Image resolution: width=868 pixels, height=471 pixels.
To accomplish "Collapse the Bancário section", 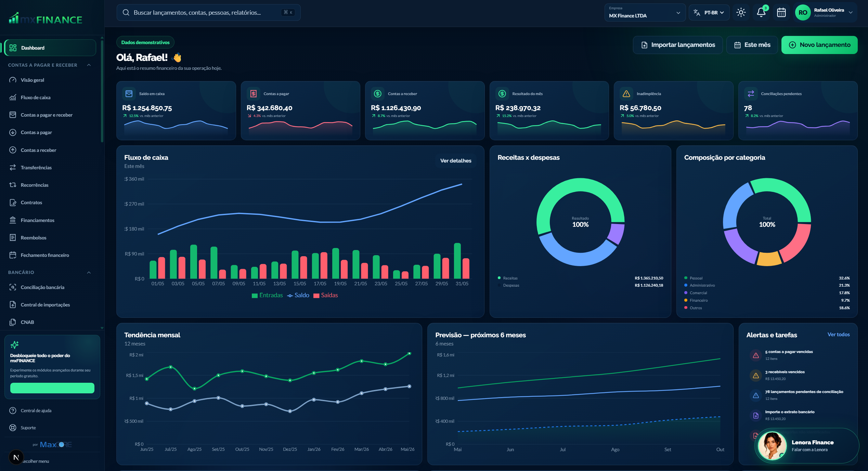I will (x=89, y=273).
